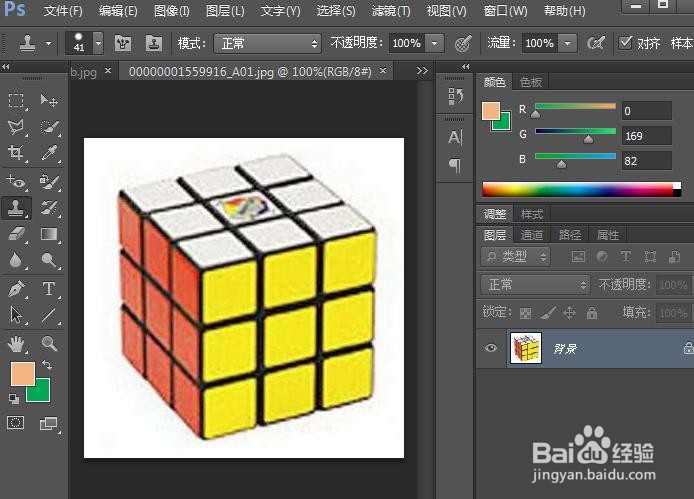Filter layers by pixel type
The height and width of the screenshot is (499, 694).
coord(578,256)
